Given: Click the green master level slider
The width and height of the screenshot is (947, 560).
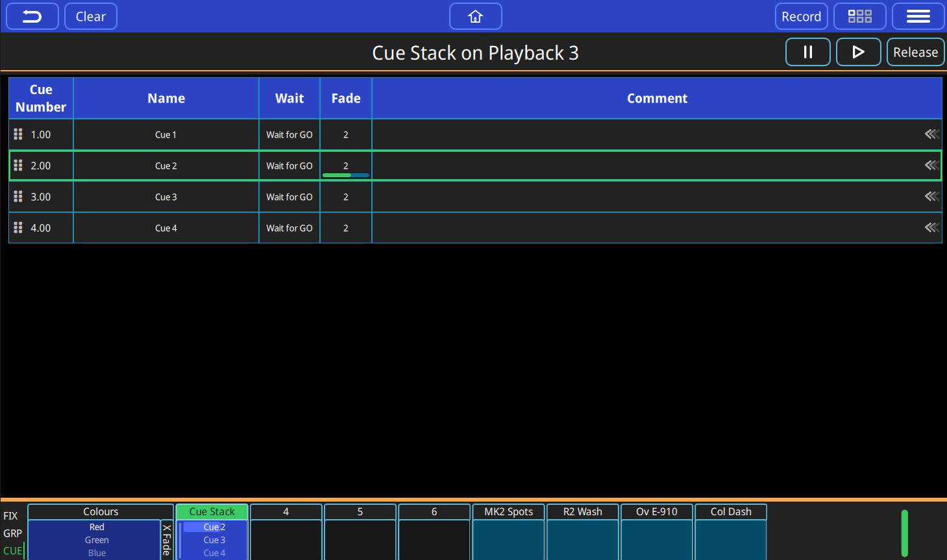Looking at the screenshot, I should pyautogui.click(x=904, y=533).
